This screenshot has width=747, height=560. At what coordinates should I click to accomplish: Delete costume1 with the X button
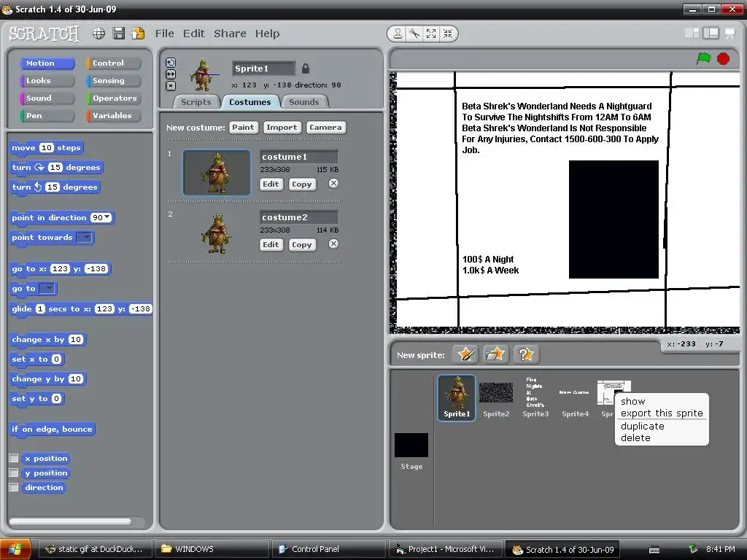[x=333, y=183]
